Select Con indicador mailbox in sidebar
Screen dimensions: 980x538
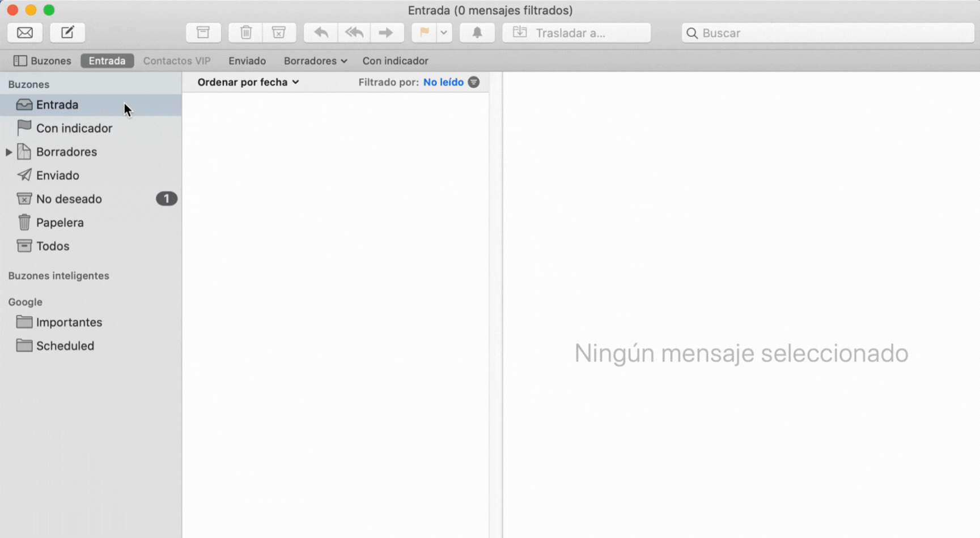91,129
